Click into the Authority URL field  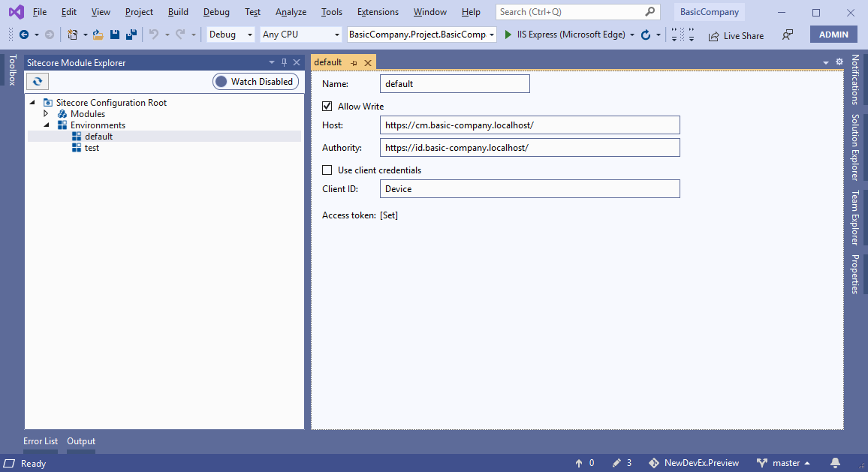coord(530,148)
